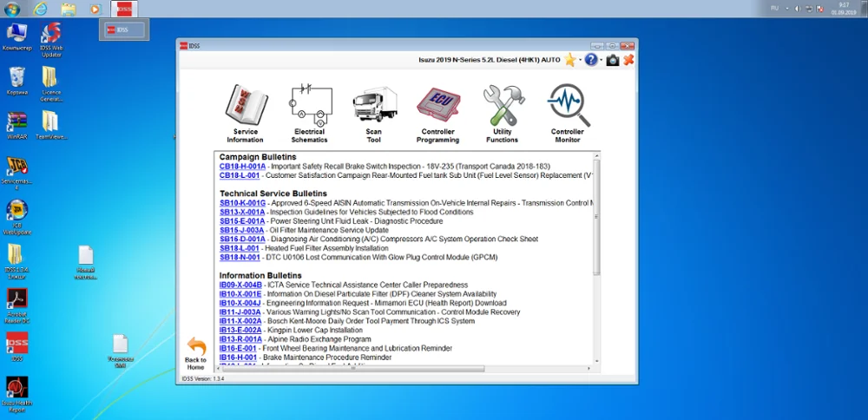Select 'Campaign Bulletins' heading text
The width and height of the screenshot is (868, 420).
click(258, 157)
